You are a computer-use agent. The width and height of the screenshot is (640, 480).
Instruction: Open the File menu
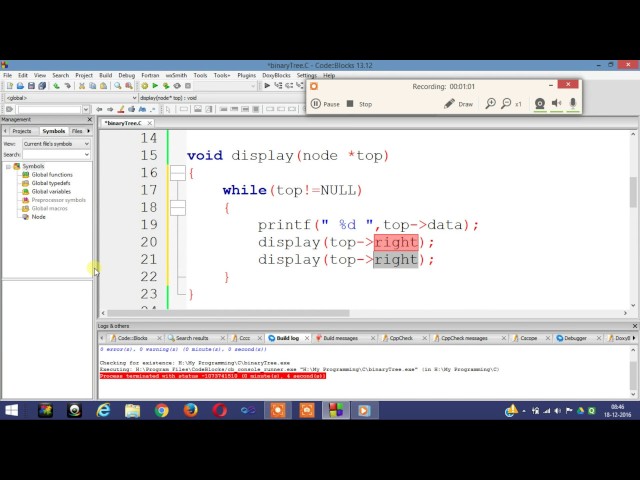[x=8, y=76]
